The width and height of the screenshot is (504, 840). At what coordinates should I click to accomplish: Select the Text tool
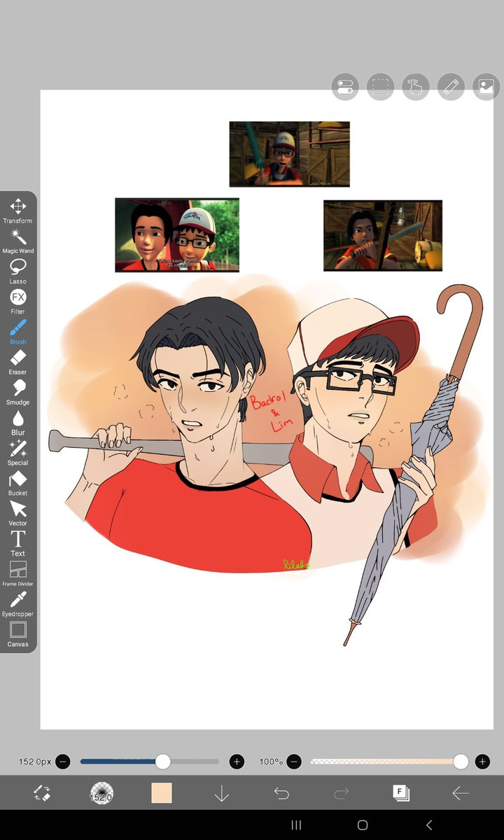coord(17,543)
